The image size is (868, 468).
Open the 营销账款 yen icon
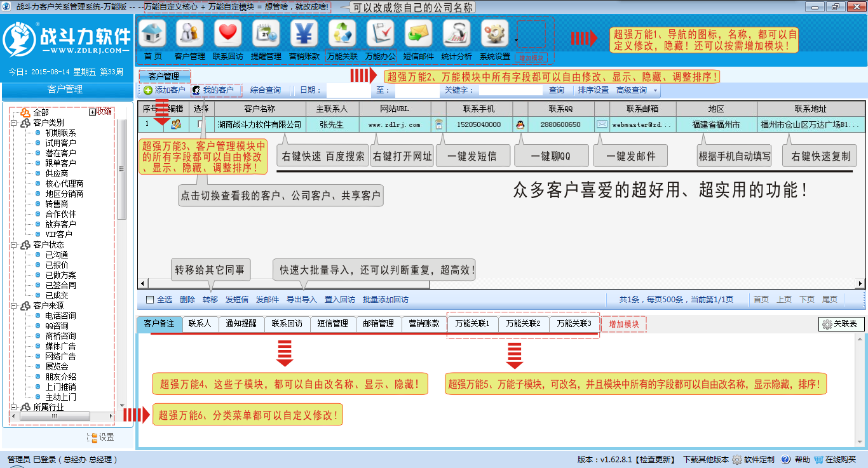[x=304, y=33]
